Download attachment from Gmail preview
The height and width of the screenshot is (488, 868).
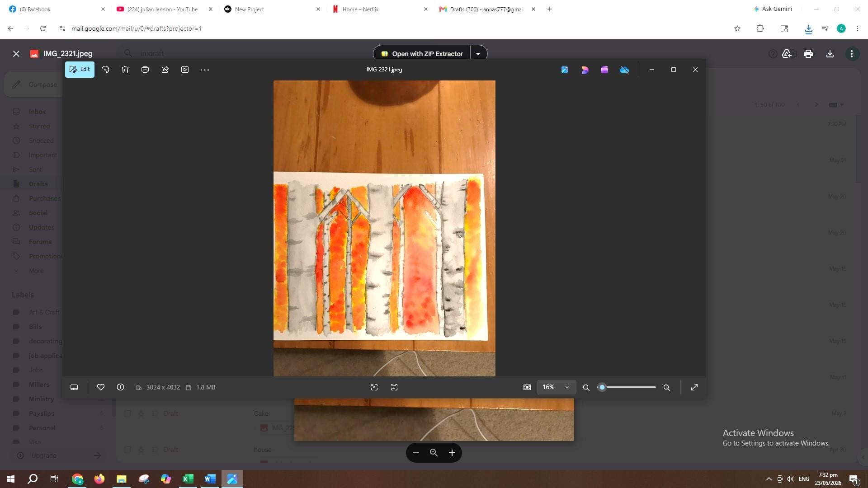830,54
